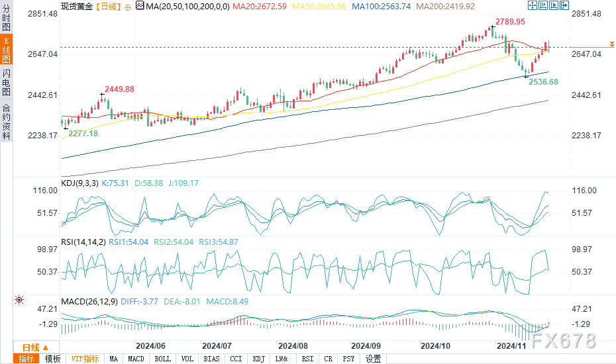Click the play-forward chart axis icon

[554, 5]
